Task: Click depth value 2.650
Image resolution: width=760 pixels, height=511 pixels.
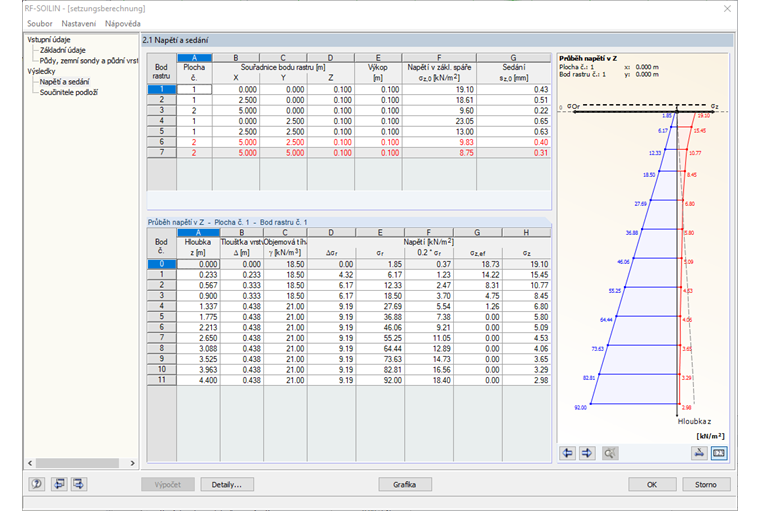Action: [x=198, y=338]
